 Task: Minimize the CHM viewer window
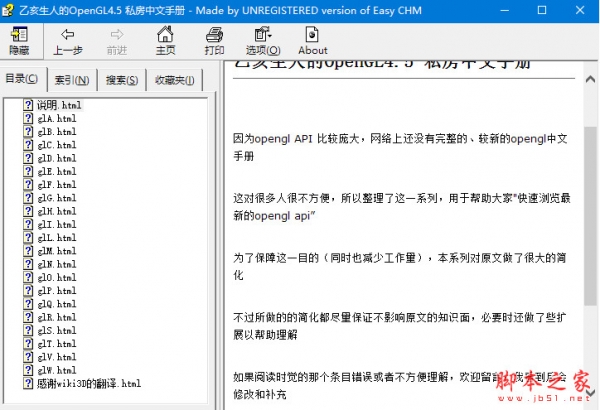pos(505,10)
